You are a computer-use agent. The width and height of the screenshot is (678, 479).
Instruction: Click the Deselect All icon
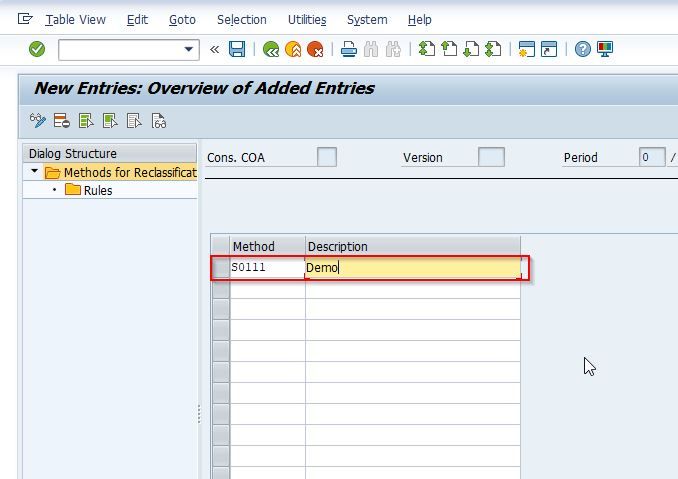134,121
